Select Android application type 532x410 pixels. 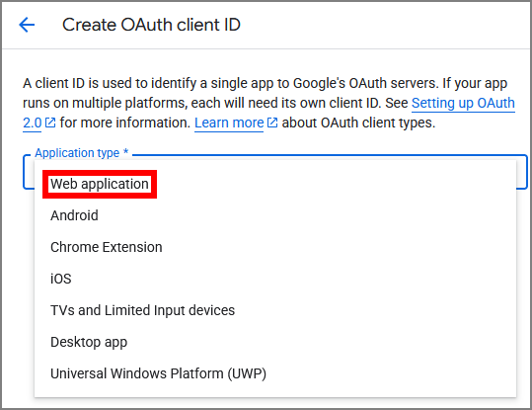coord(275,215)
